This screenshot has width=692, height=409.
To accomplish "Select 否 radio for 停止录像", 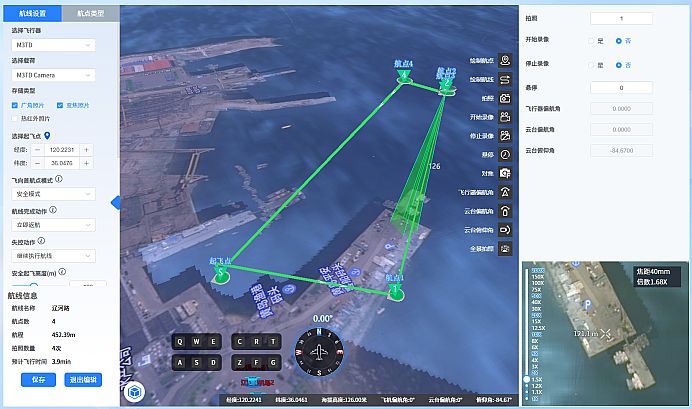I will coord(618,65).
